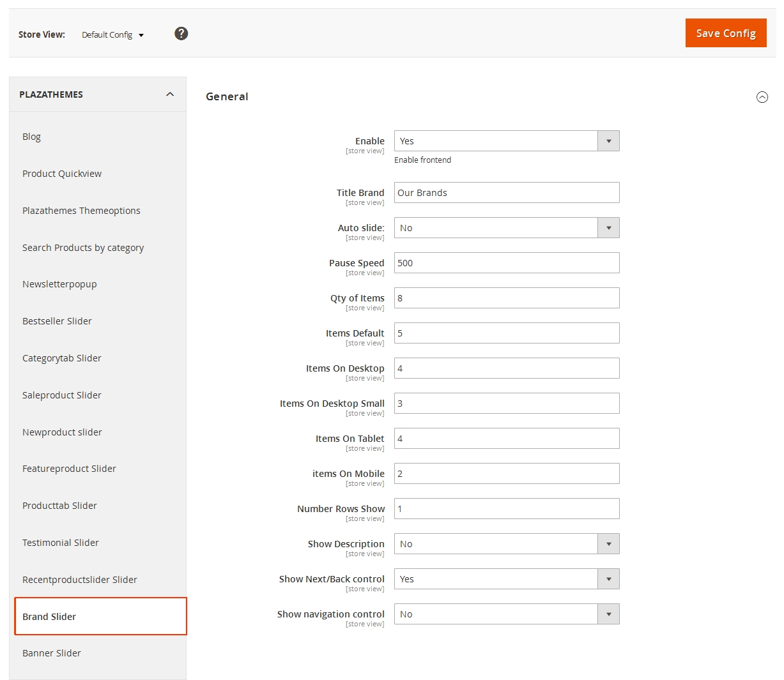Open the Store View Default Config dropdown
The width and height of the screenshot is (784, 680).
tap(113, 35)
